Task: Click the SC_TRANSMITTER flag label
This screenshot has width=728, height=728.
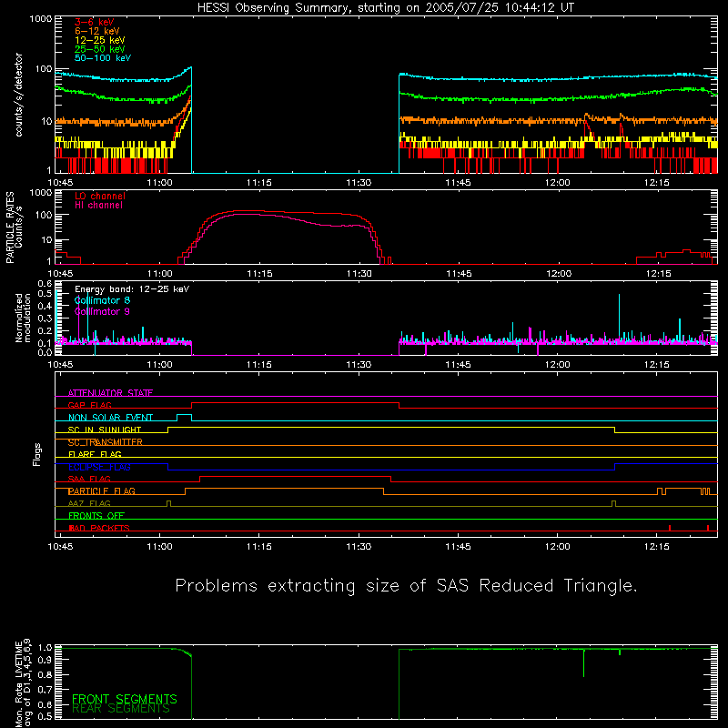Action: click(x=106, y=442)
